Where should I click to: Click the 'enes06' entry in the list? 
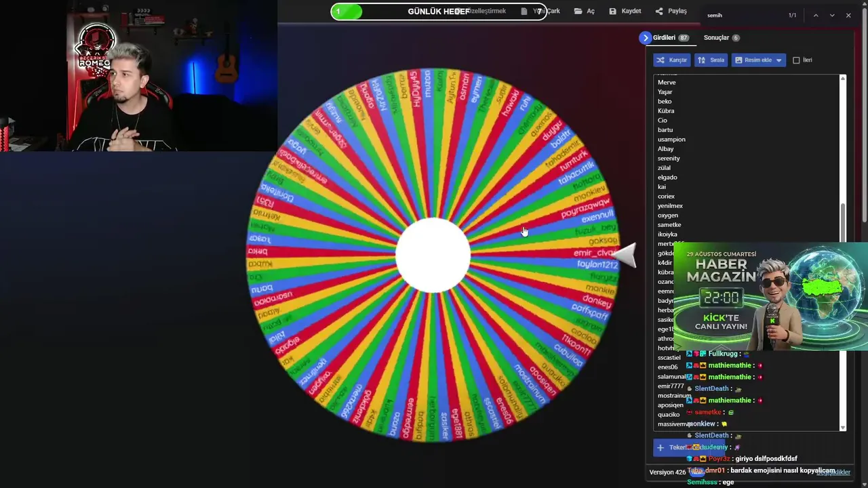pyautogui.click(x=667, y=367)
